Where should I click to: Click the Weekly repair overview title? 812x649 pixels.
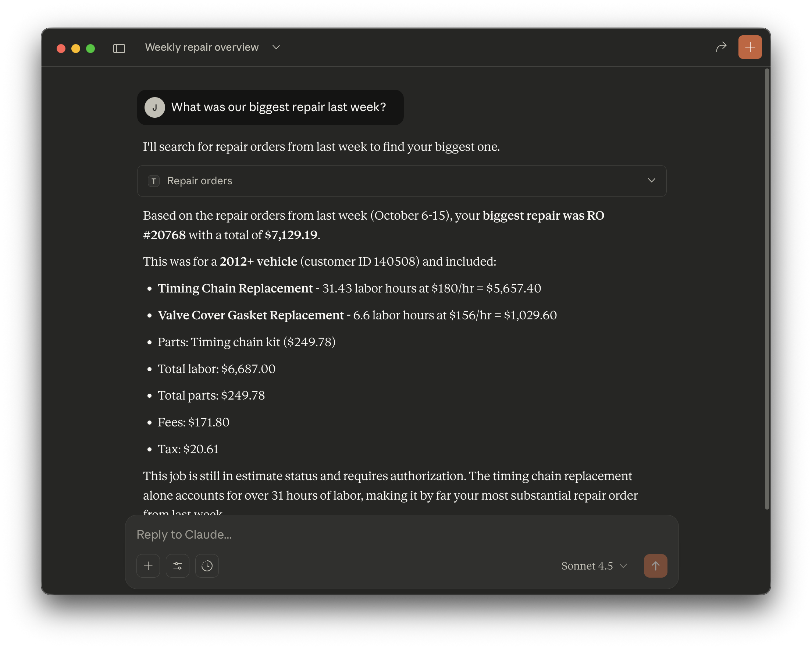tap(202, 47)
